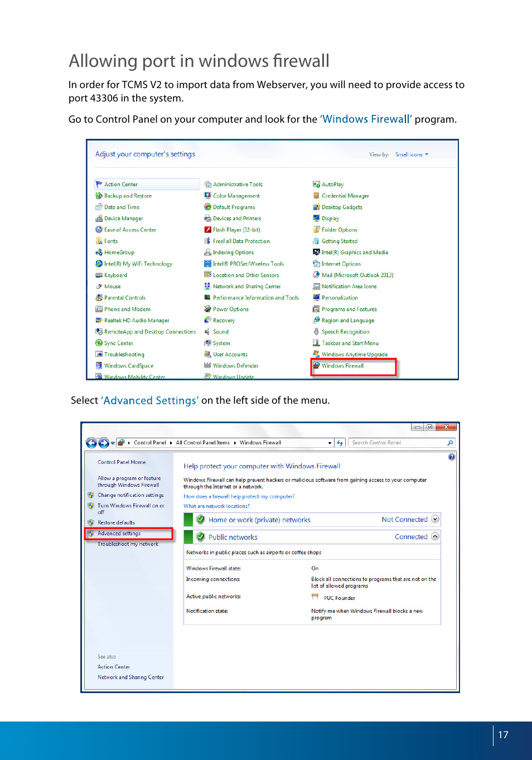Collapse the Public networks section
The image size is (532, 760).
pyautogui.click(x=436, y=536)
